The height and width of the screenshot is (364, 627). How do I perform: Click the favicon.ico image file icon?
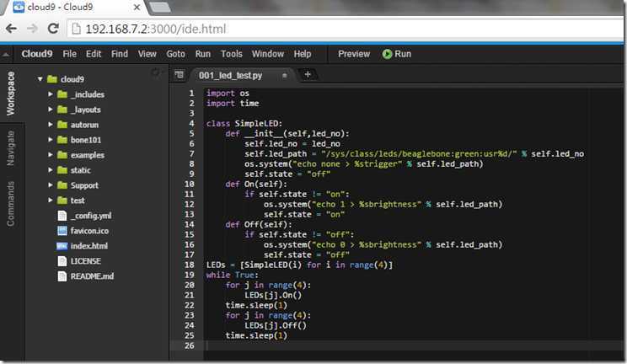pos(62,230)
